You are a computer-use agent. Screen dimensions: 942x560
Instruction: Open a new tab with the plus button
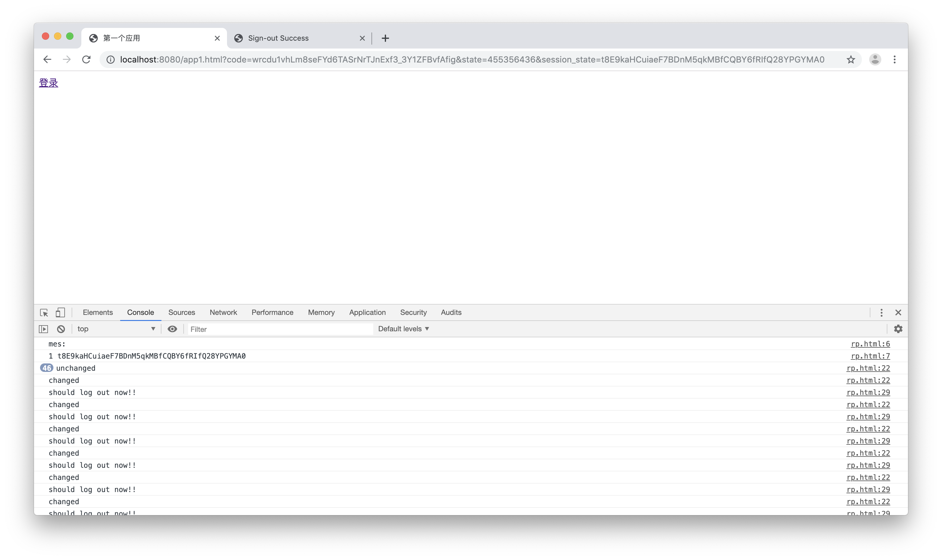[385, 38]
